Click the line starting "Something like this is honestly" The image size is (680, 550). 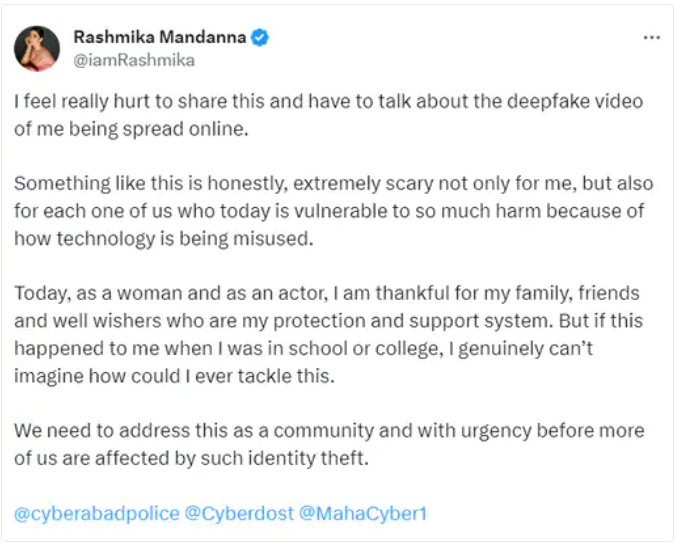click(333, 183)
